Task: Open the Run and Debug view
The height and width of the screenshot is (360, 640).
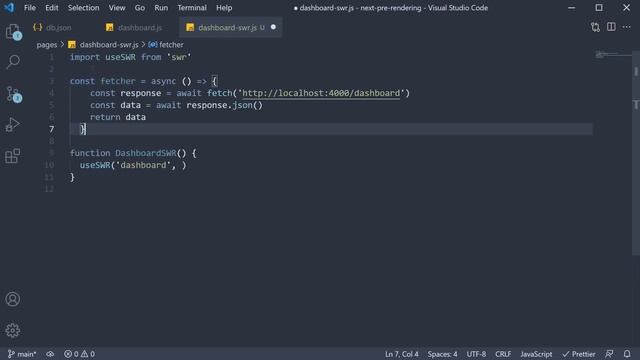Action: (13, 125)
